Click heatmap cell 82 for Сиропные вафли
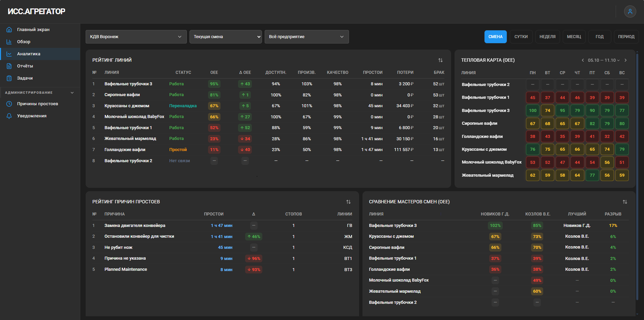 pyautogui.click(x=592, y=123)
